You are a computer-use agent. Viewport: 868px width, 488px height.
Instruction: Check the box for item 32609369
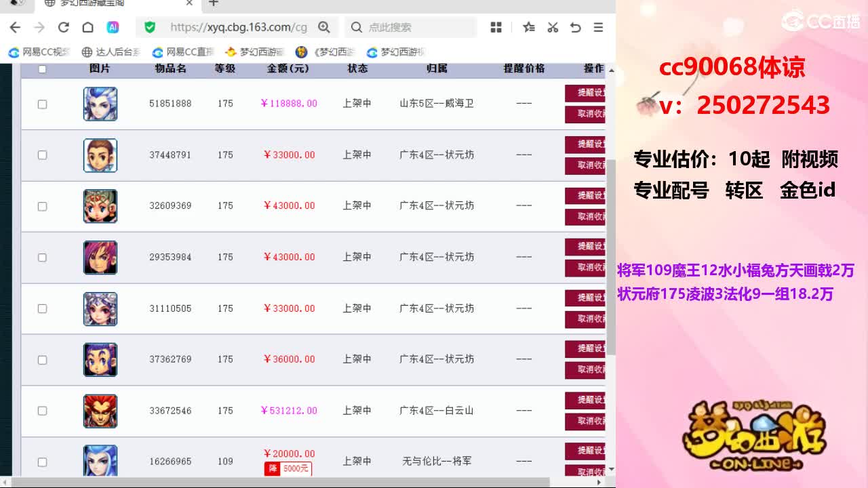[42, 206]
